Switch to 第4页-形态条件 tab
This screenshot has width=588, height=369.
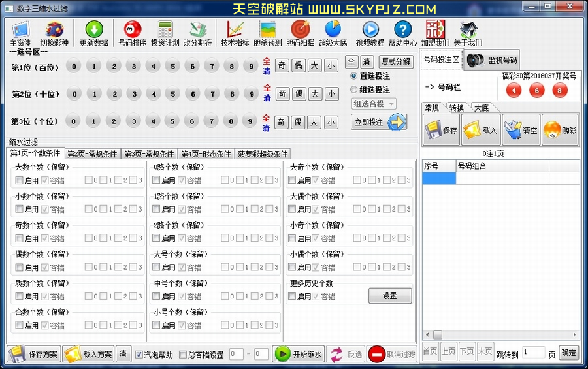click(206, 154)
